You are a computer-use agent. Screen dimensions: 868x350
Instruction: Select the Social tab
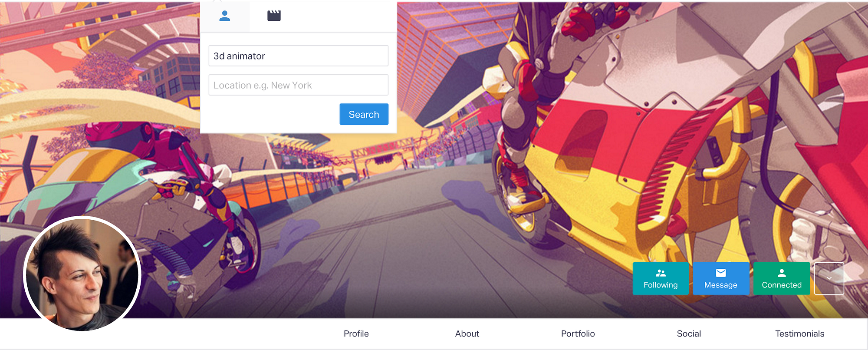689,333
